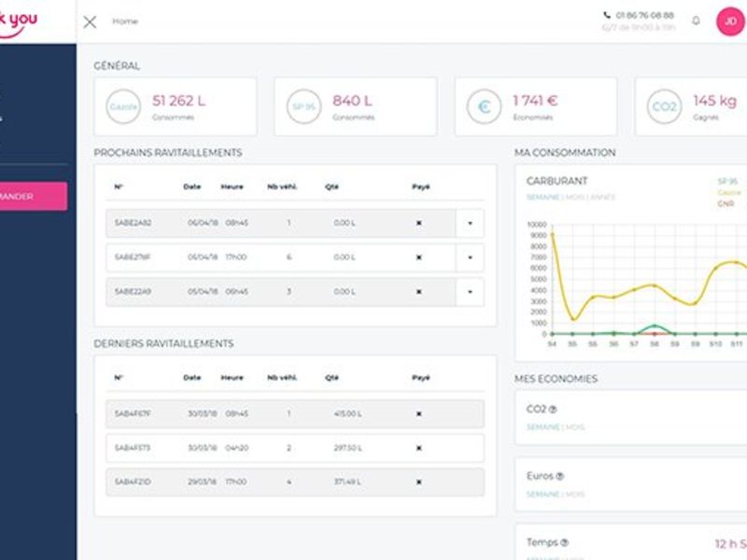747x560 pixels.
Task: Click the phone number icon in header
Action: (607, 15)
